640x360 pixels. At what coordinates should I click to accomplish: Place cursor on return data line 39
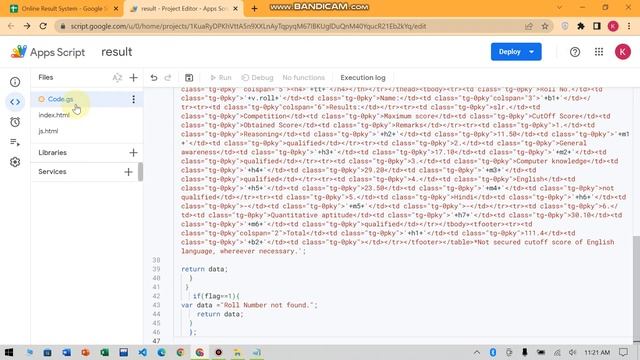point(204,269)
